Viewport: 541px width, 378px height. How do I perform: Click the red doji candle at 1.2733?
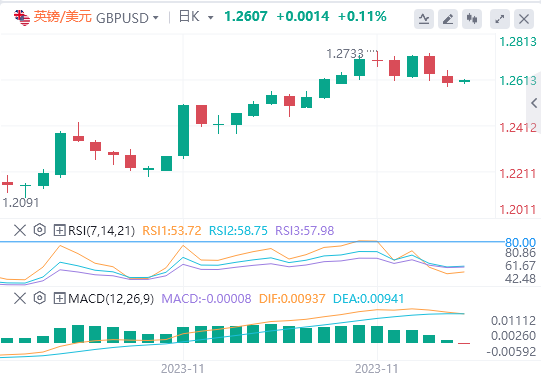click(x=377, y=60)
